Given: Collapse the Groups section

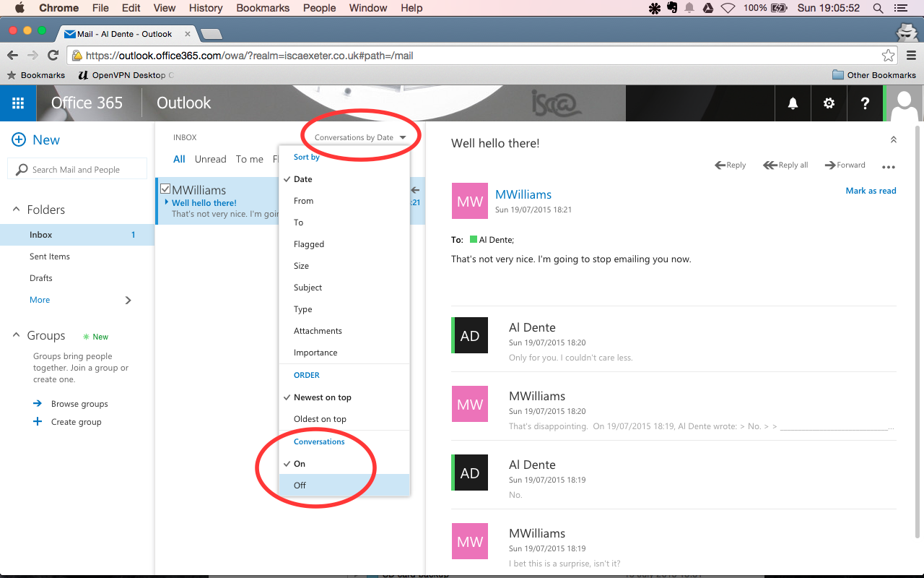Looking at the screenshot, I should click(16, 335).
